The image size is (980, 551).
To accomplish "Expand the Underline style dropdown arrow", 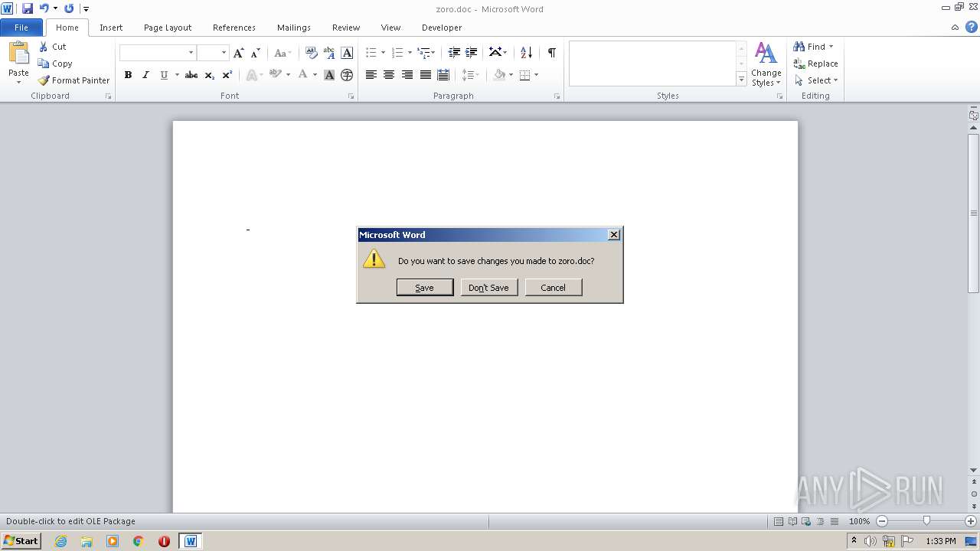I will coord(177,75).
